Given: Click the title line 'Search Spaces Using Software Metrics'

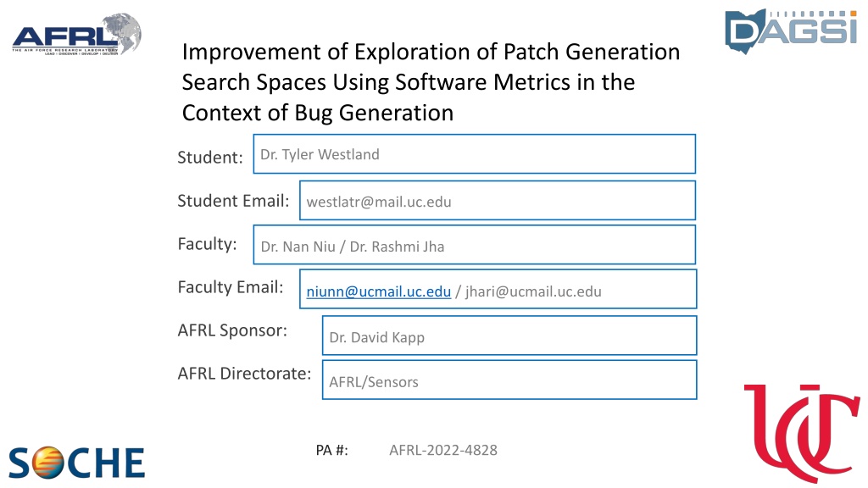Looking at the screenshot, I should coord(376,82).
